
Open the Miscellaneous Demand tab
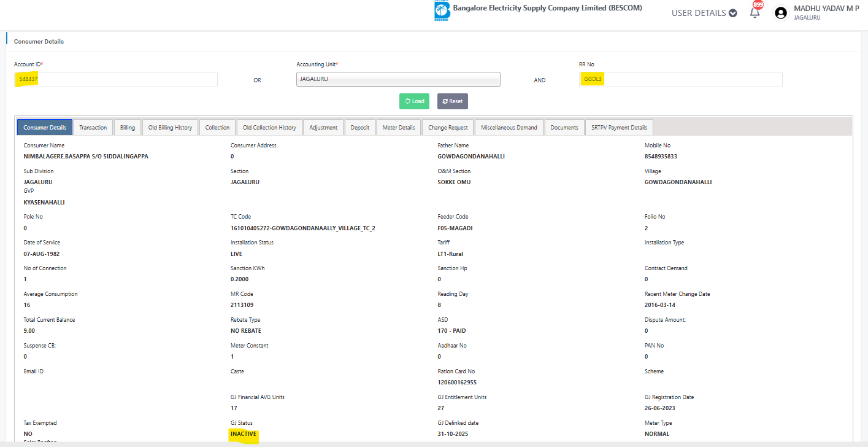pyautogui.click(x=509, y=128)
